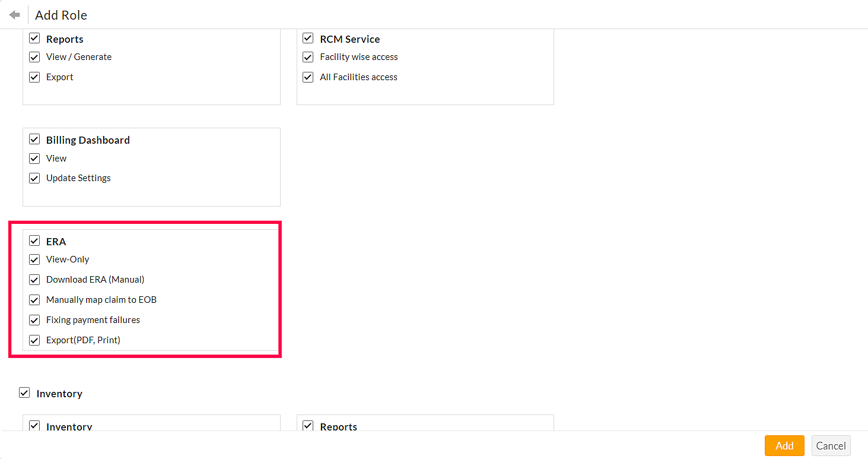Uncheck the Billing Dashboard group checkbox
Image resolution: width=868 pixels, height=459 pixels.
(34, 140)
